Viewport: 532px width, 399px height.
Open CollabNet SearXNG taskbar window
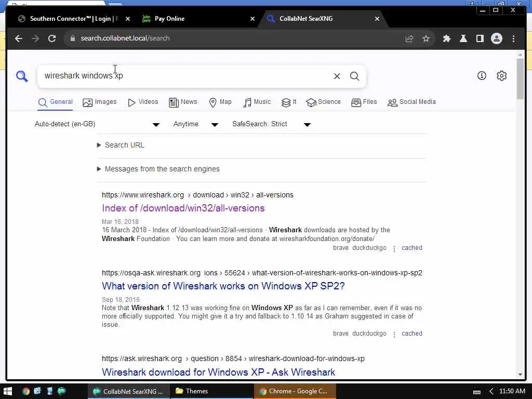point(128,392)
